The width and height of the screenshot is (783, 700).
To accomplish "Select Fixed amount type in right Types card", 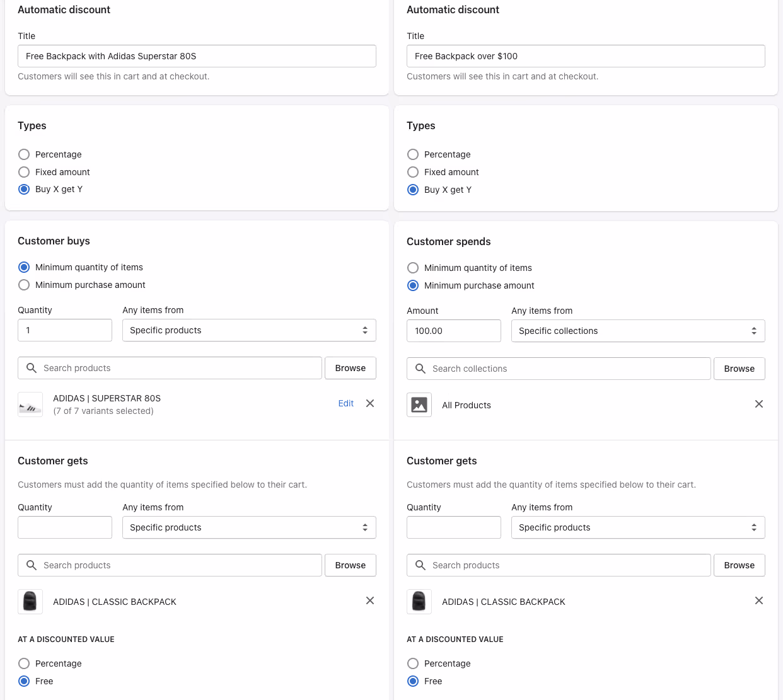I will pyautogui.click(x=413, y=172).
